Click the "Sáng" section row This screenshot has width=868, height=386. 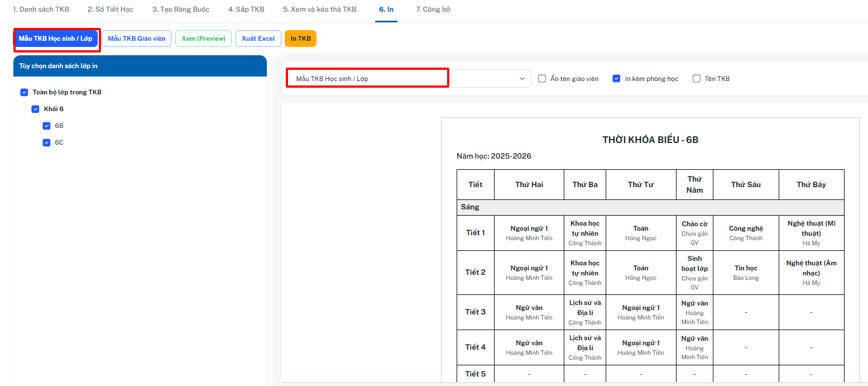[650, 207]
